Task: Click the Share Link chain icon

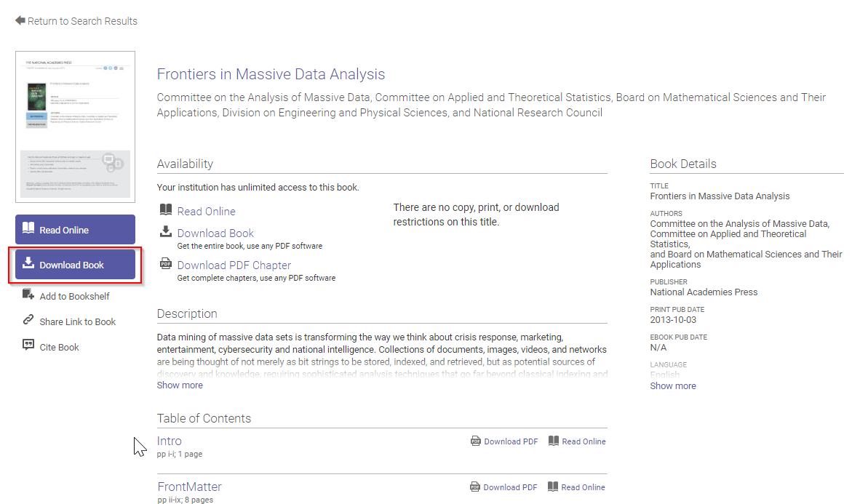Action: tap(28, 320)
